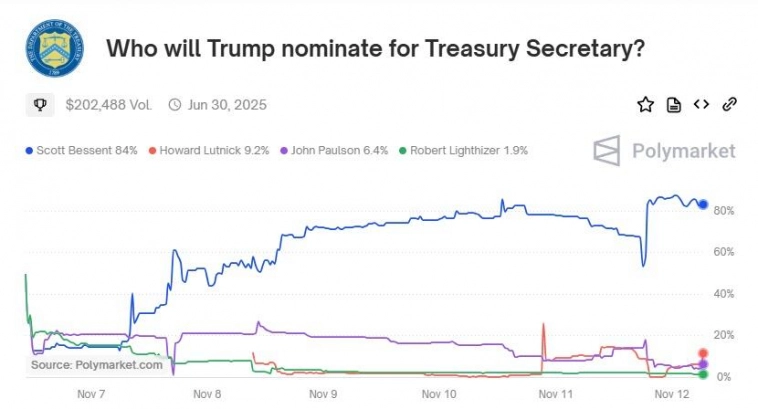Click the blue Bessent endpoint dot
This screenshot has width=758, height=409.
pos(703,205)
